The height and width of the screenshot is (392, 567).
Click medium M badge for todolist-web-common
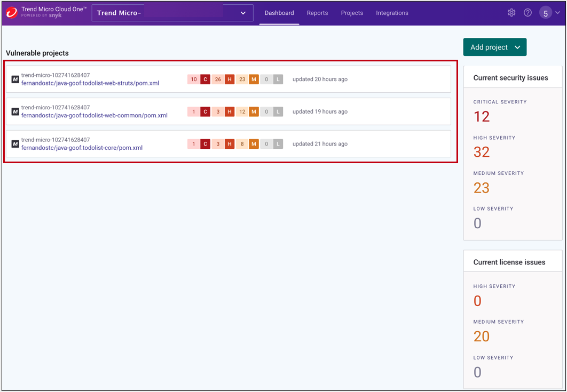pyautogui.click(x=254, y=111)
